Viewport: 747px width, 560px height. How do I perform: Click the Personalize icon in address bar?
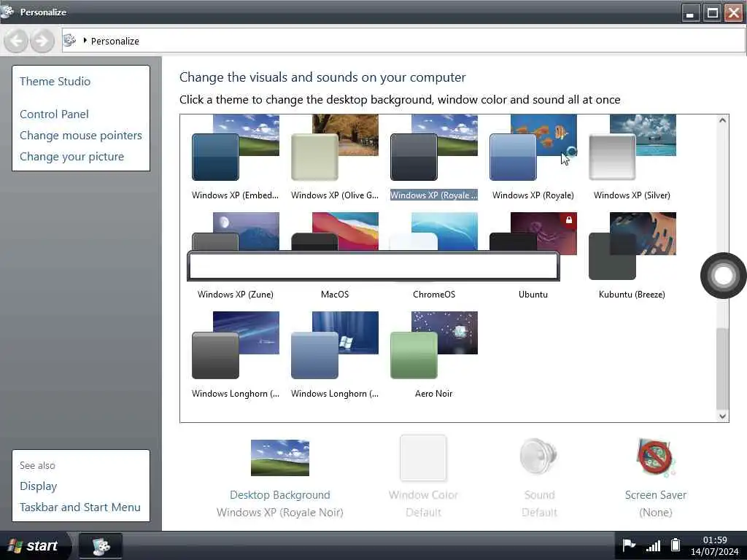pyautogui.click(x=69, y=41)
